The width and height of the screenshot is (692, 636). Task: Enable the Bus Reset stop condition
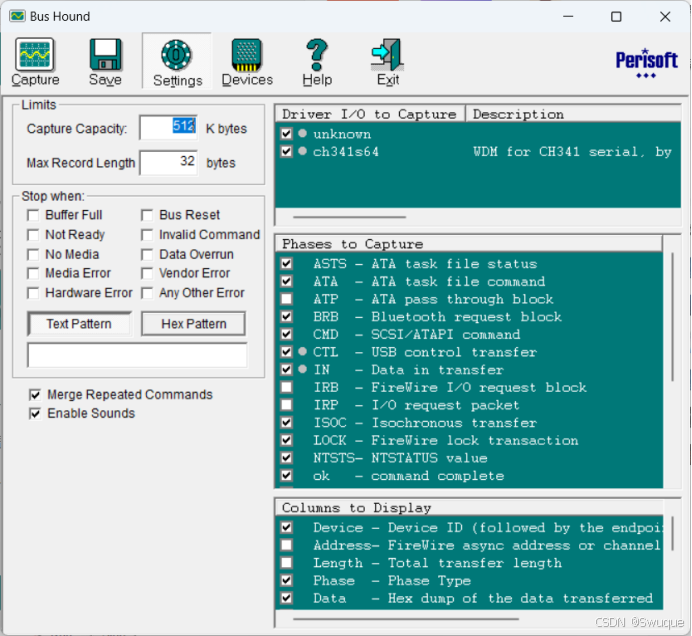(x=147, y=215)
